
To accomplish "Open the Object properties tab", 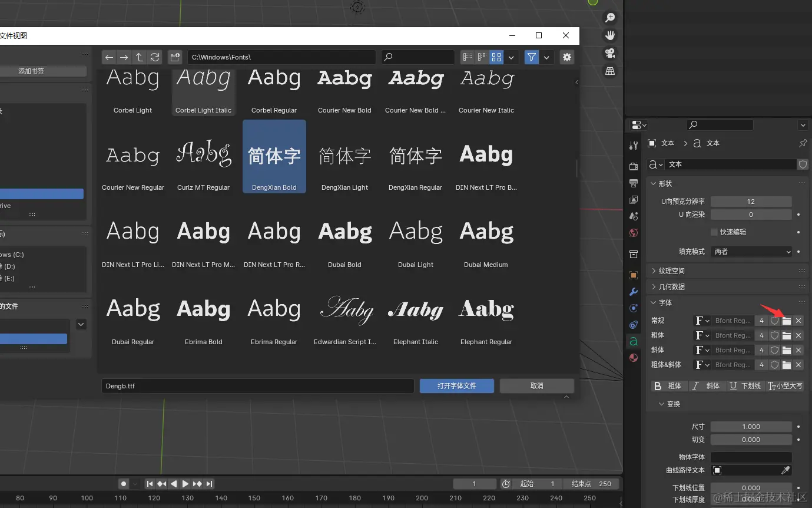I will 634,275.
